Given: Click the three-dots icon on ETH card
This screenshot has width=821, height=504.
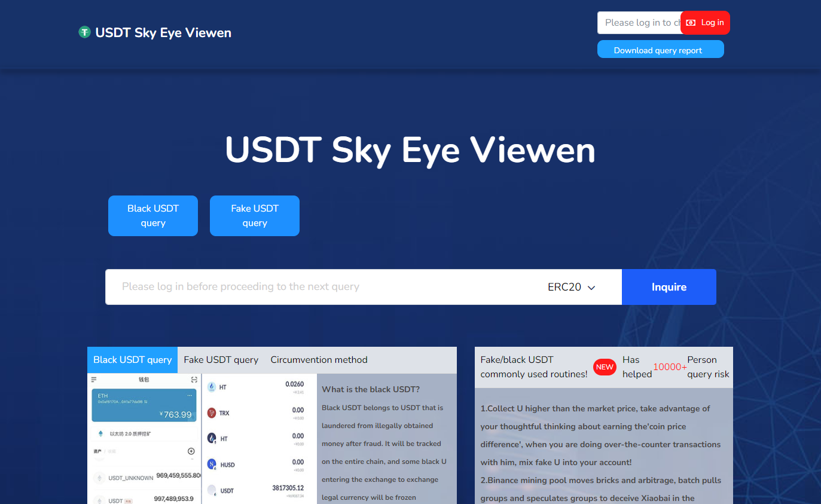Looking at the screenshot, I should tap(190, 396).
